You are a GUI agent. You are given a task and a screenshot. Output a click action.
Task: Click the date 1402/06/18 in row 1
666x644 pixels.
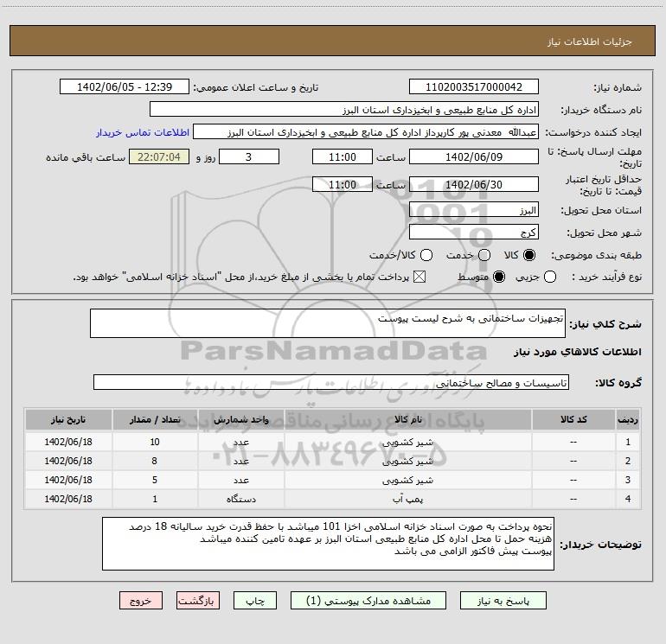pyautogui.click(x=68, y=442)
